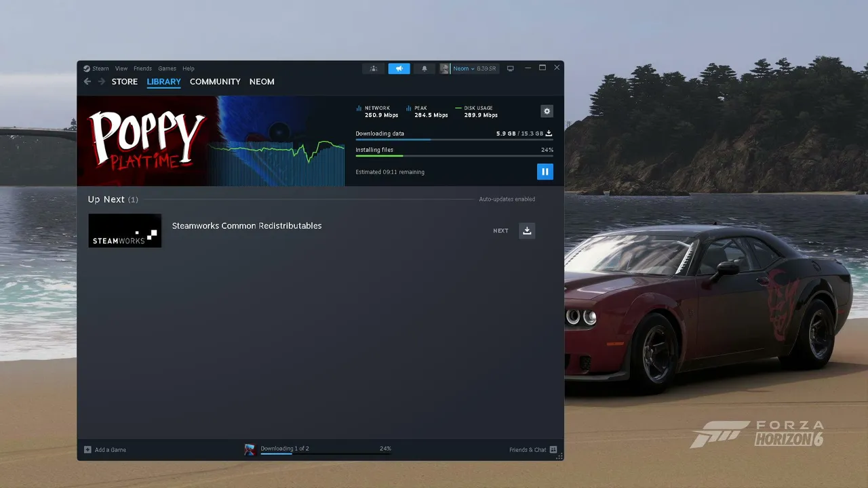This screenshot has width=868, height=488.
Task: Open the notifications bell
Action: pos(425,68)
